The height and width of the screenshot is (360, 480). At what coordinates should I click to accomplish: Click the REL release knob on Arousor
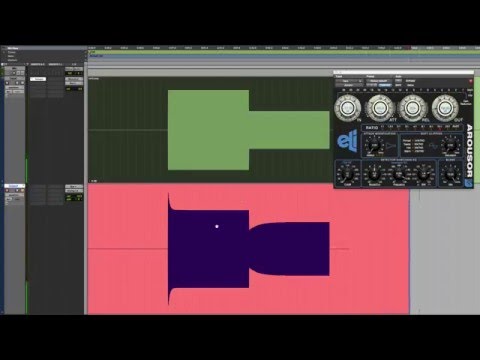click(x=412, y=108)
